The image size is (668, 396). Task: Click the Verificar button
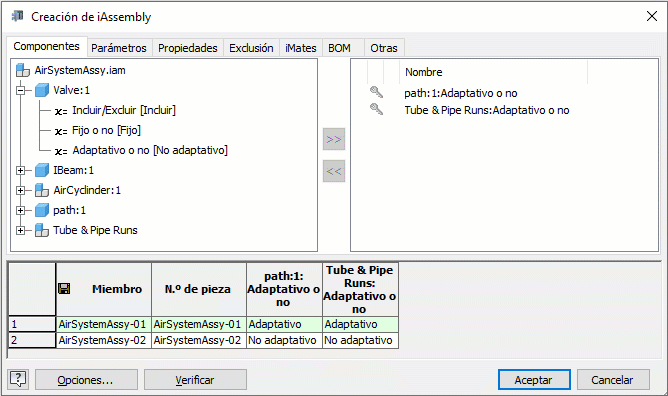[x=195, y=379]
